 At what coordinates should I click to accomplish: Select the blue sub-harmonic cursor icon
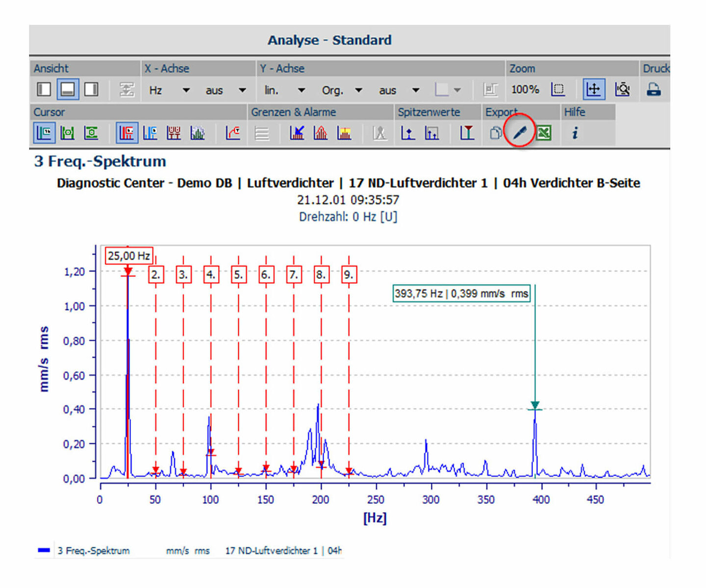point(150,133)
